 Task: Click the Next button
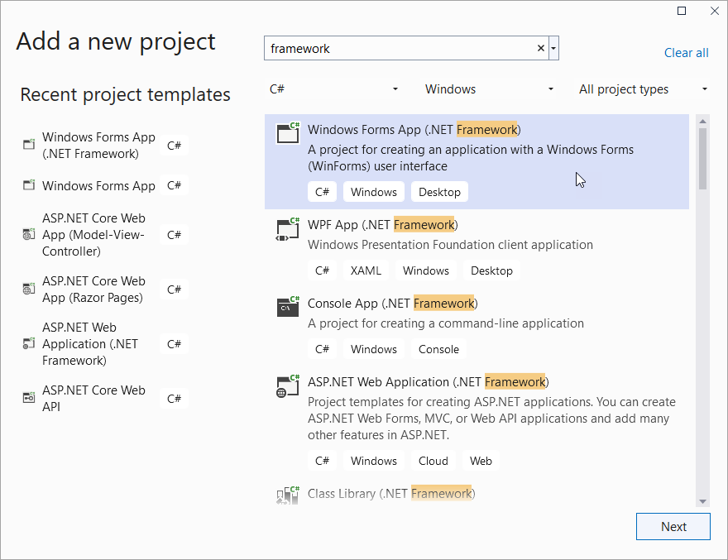click(x=673, y=527)
